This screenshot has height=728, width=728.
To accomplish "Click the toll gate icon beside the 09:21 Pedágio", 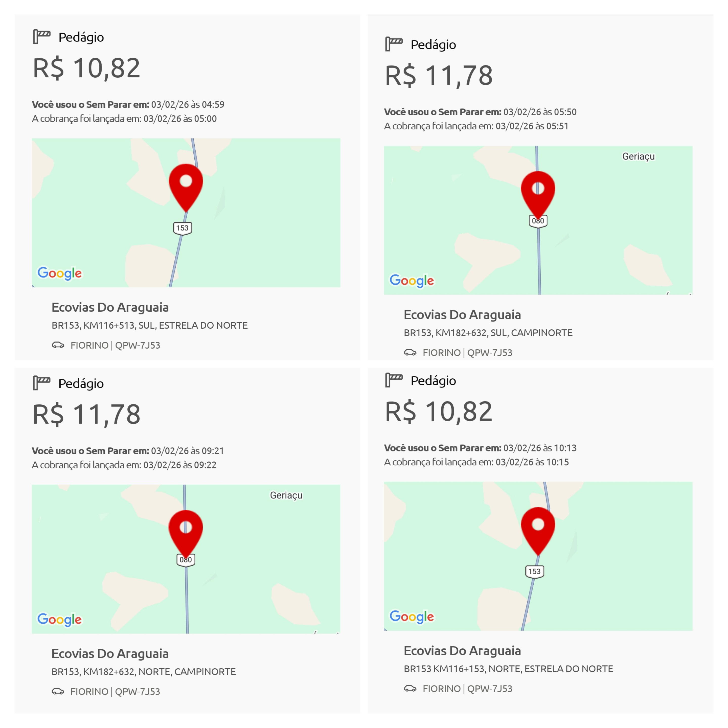I will pyautogui.click(x=41, y=383).
